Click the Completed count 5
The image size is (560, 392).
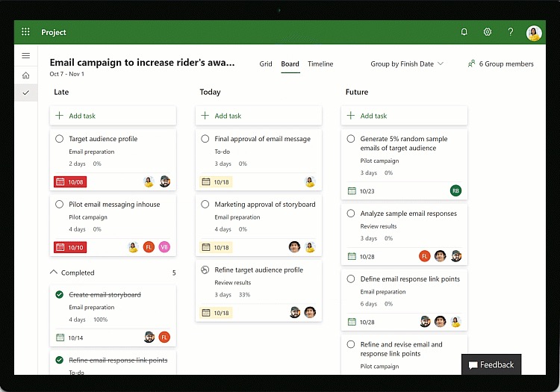[x=174, y=273]
